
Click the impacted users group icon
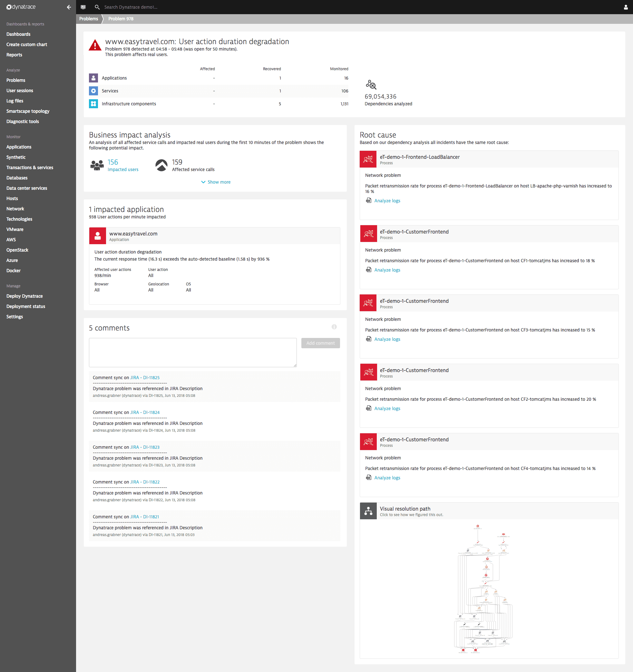coord(97,165)
